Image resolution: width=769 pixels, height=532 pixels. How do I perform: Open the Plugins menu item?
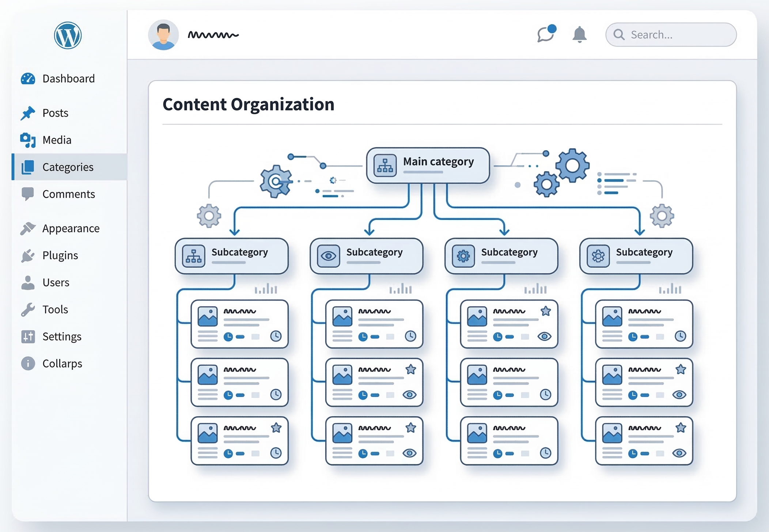tap(60, 255)
